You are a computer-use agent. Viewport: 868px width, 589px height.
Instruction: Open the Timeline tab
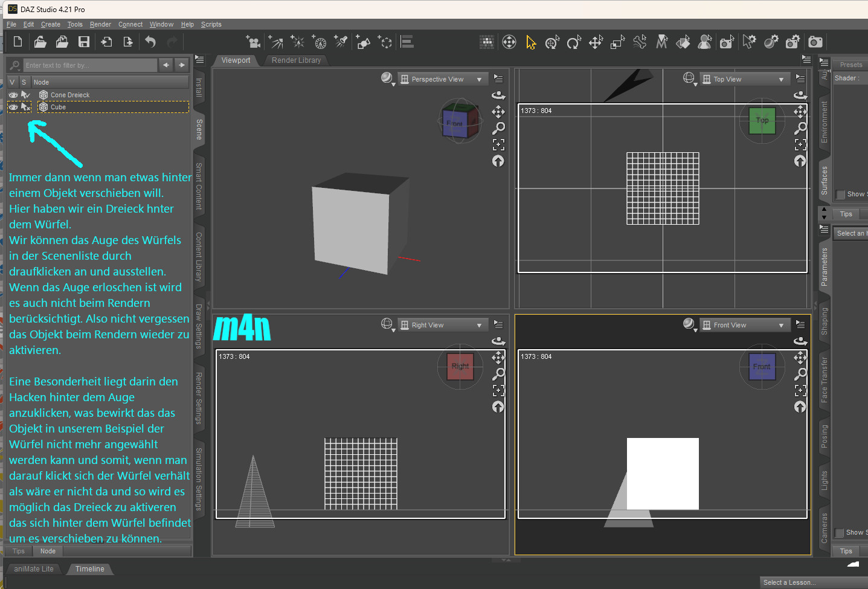coord(89,569)
